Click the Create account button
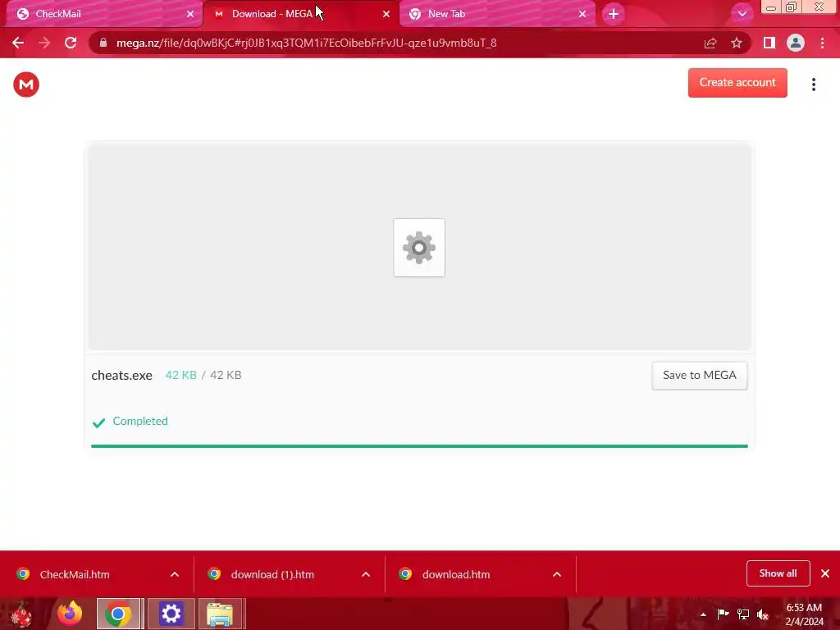 737,83
